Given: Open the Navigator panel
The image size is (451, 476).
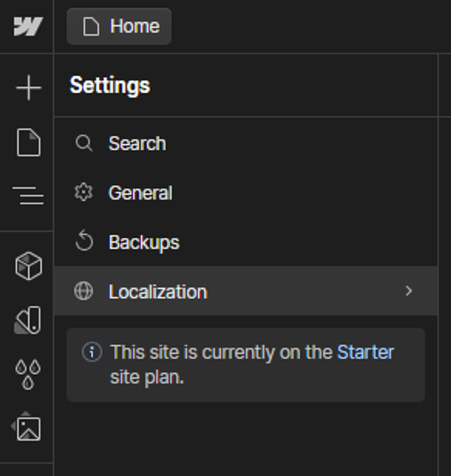Looking at the screenshot, I should 28,196.
